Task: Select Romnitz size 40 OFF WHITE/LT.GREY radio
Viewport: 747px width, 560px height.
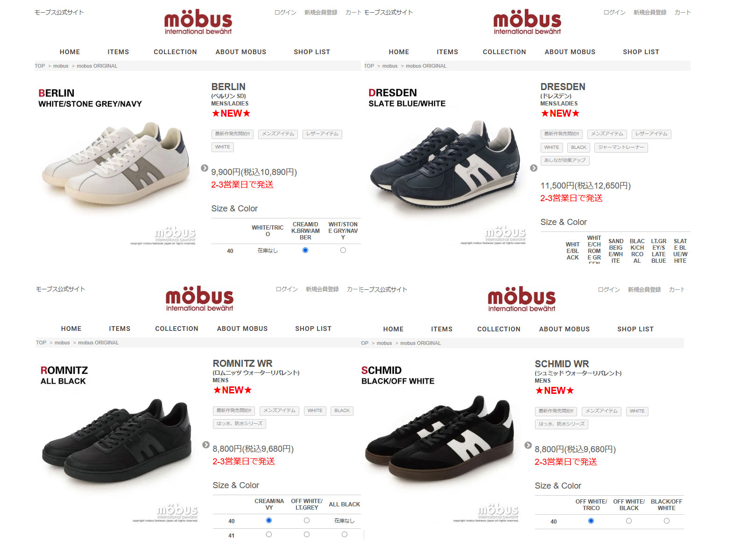Action: [307, 520]
